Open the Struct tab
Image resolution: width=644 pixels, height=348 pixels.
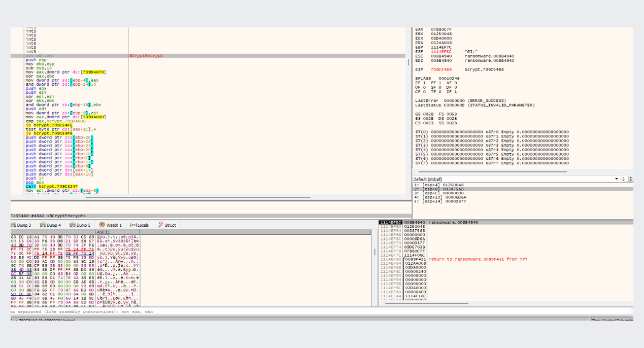(x=167, y=225)
